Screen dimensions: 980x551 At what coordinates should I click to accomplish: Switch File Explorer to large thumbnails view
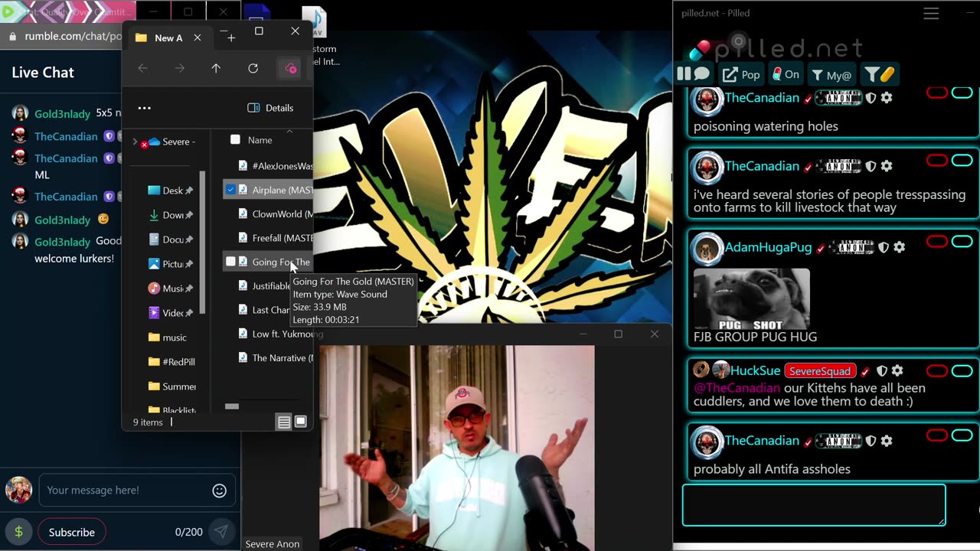[x=301, y=422]
